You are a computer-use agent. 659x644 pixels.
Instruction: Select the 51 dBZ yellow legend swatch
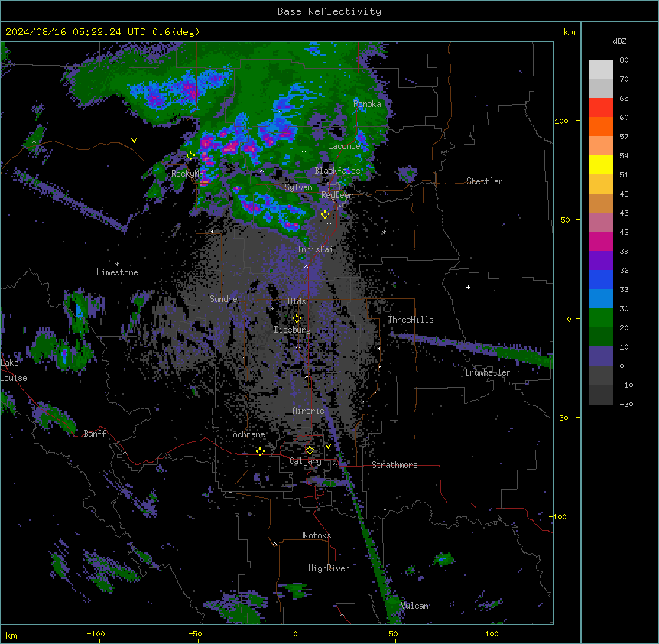(x=601, y=164)
